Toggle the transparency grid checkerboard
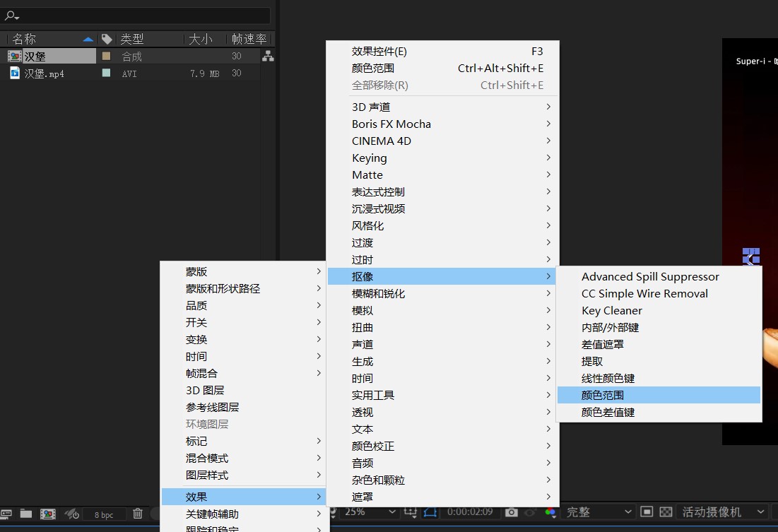This screenshot has height=532, width=778. coord(666,514)
